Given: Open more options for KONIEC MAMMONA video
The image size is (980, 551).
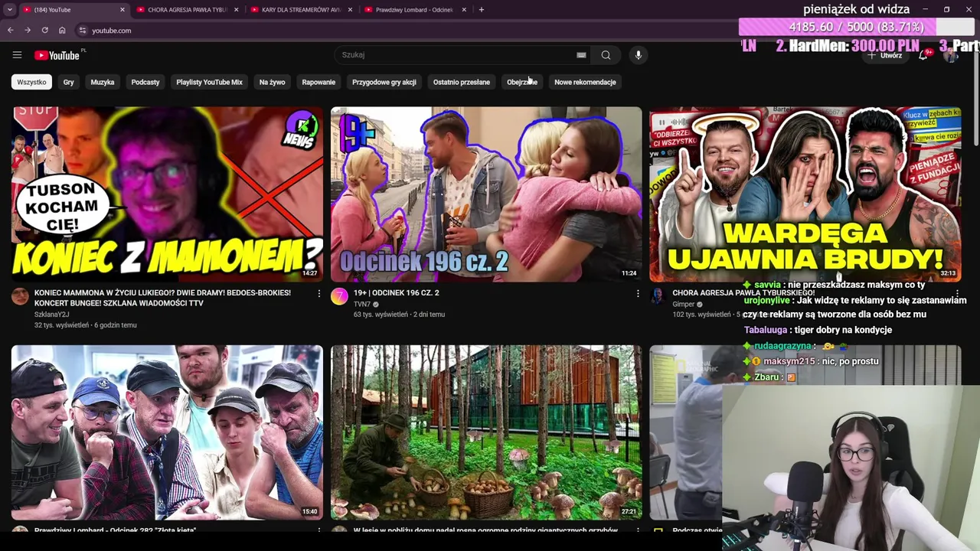Looking at the screenshot, I should 319,294.
